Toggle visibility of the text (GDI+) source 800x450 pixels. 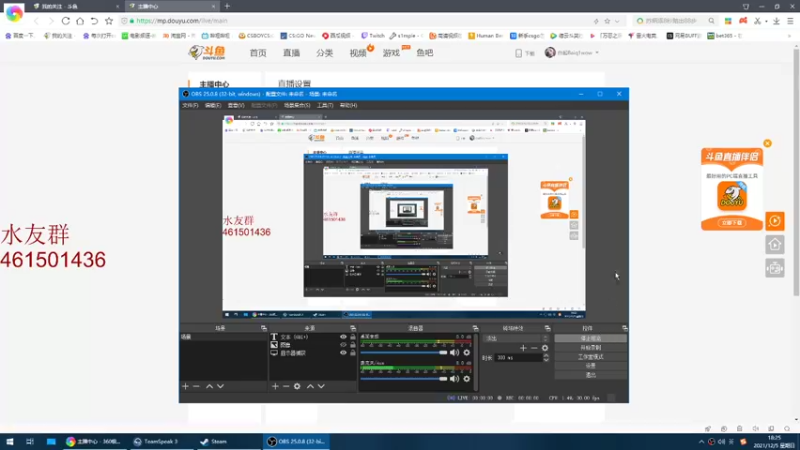coord(343,337)
